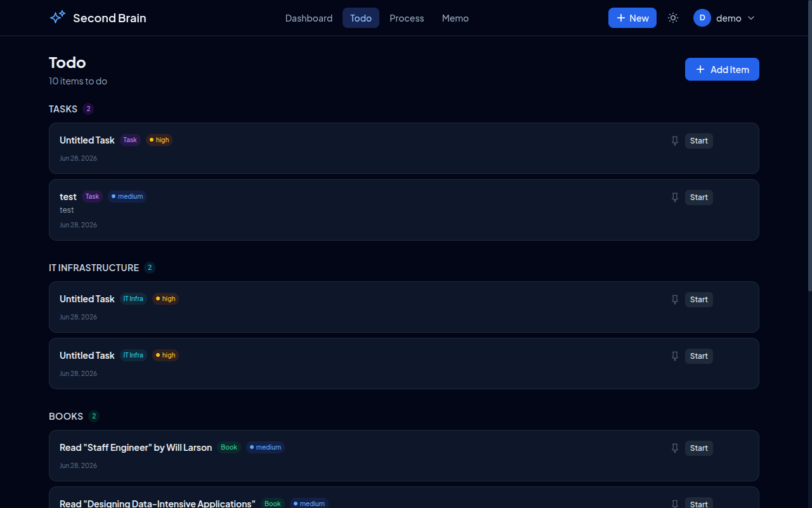Expand the demo account dropdown chevron

[x=751, y=18]
